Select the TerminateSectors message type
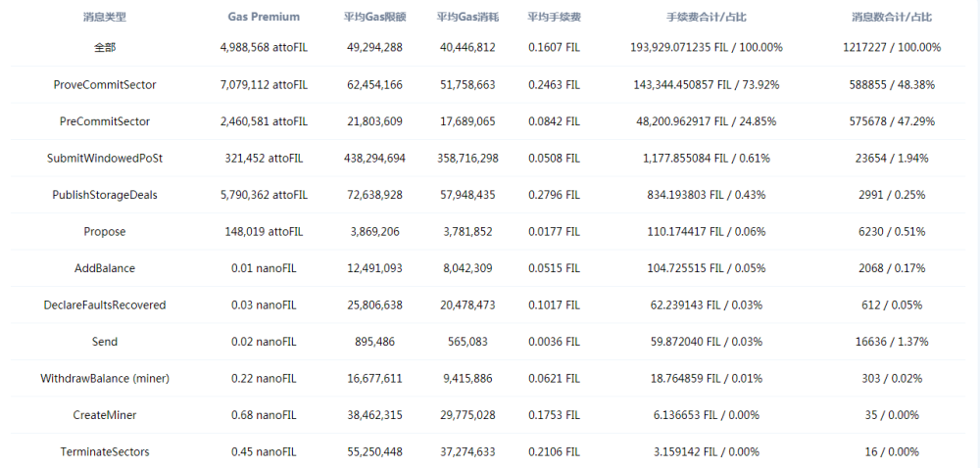The image size is (980, 468). [x=105, y=451]
